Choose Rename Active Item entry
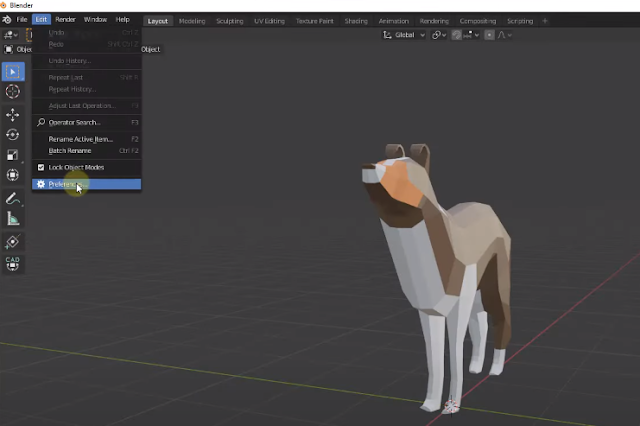 (x=87, y=139)
